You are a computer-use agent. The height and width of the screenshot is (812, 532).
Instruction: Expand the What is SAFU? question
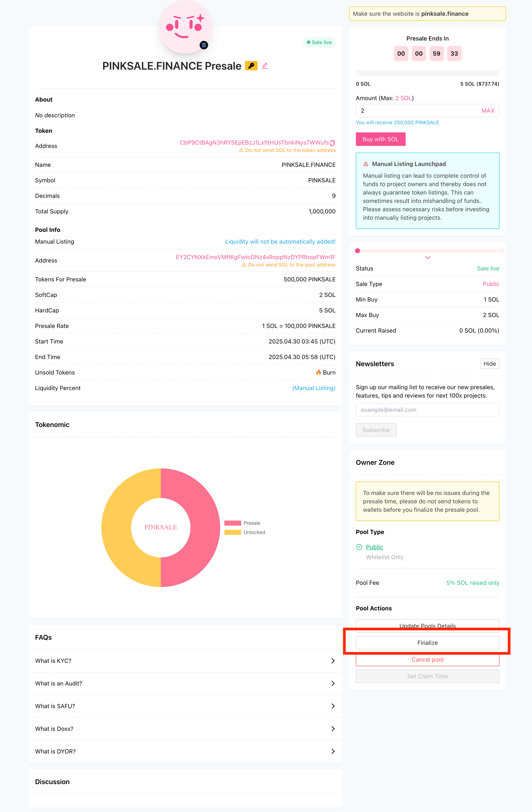185,706
